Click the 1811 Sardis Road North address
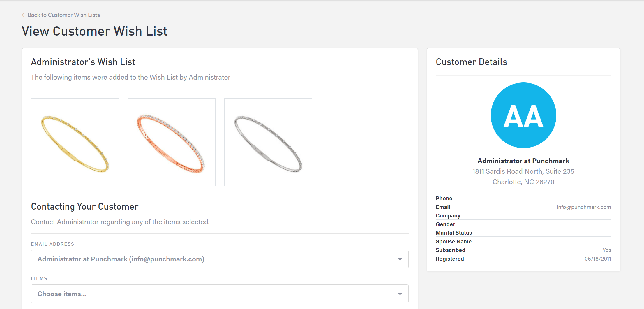Image resolution: width=644 pixels, height=309 pixels. pyautogui.click(x=523, y=171)
